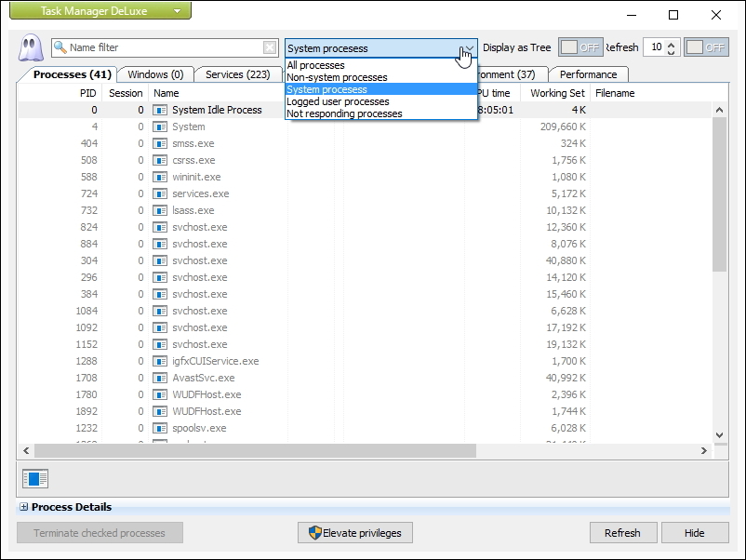
Task: Click Terminate checked processes button
Action: click(x=100, y=533)
